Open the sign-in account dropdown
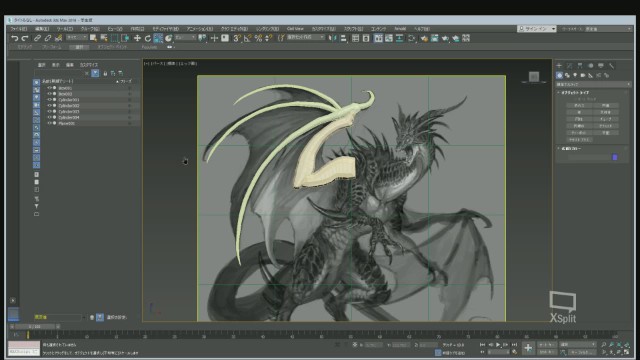The height and width of the screenshot is (360, 640). point(536,29)
